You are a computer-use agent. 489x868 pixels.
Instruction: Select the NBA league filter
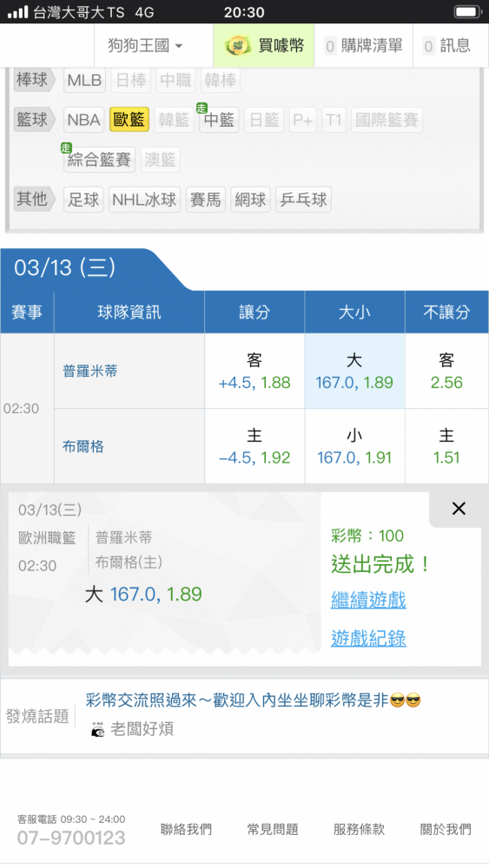click(x=84, y=120)
